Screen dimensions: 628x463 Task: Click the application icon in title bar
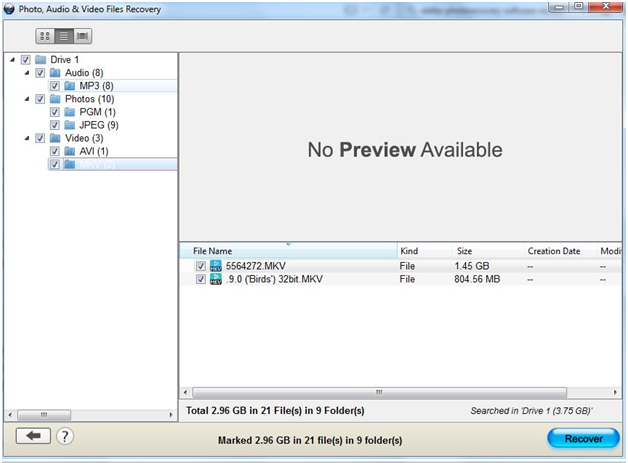[9, 9]
